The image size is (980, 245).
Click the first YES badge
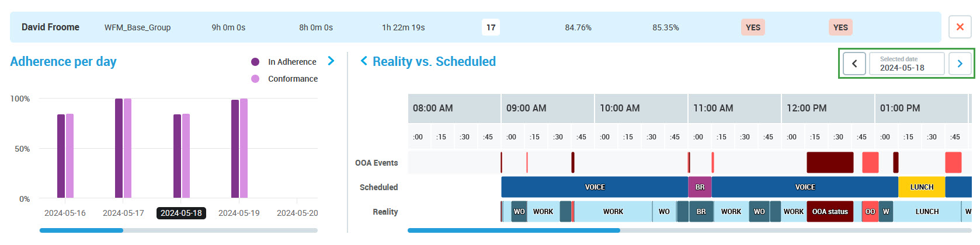click(x=753, y=27)
